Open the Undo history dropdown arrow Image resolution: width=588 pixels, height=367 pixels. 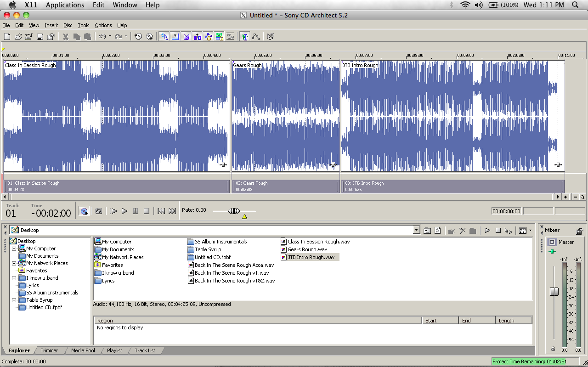[110, 37]
